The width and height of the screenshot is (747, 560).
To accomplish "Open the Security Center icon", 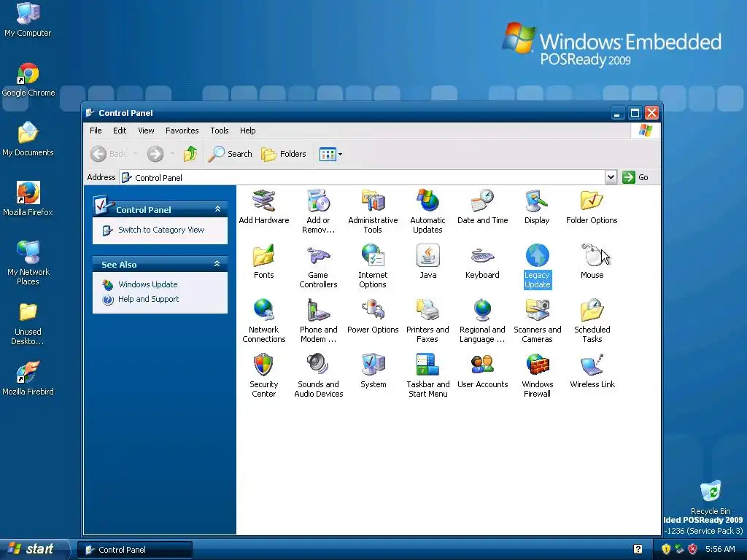I will click(x=263, y=376).
